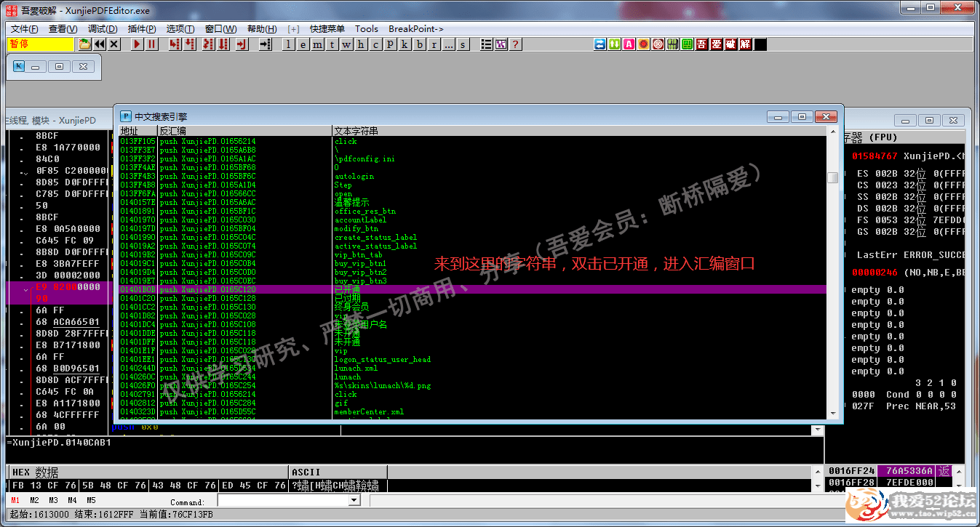Select the autologin string row
980x527 pixels.
[473, 176]
